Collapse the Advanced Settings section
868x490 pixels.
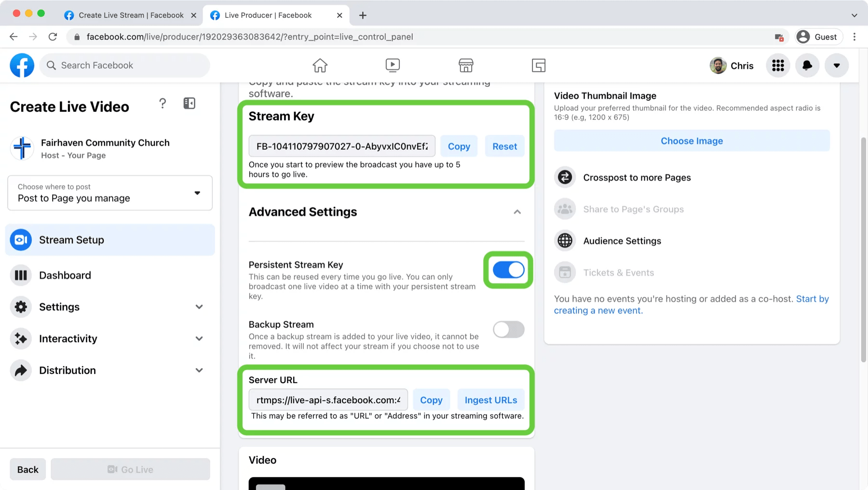point(517,212)
